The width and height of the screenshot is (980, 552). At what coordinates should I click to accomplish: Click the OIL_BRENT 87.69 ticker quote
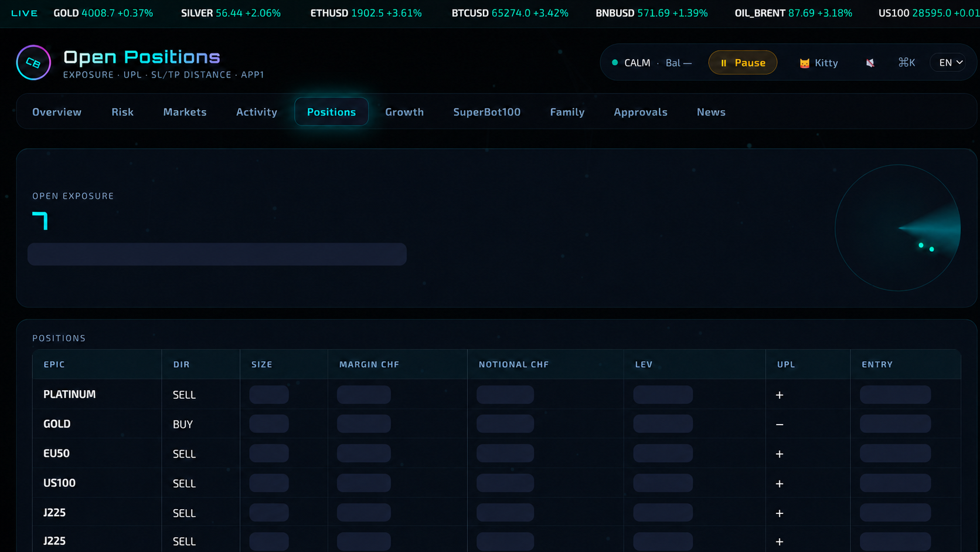point(794,13)
